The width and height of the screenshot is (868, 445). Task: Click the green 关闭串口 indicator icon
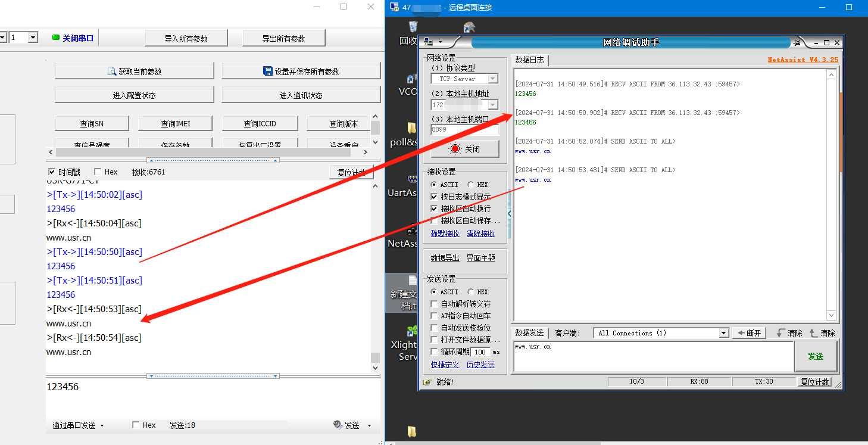coord(56,38)
